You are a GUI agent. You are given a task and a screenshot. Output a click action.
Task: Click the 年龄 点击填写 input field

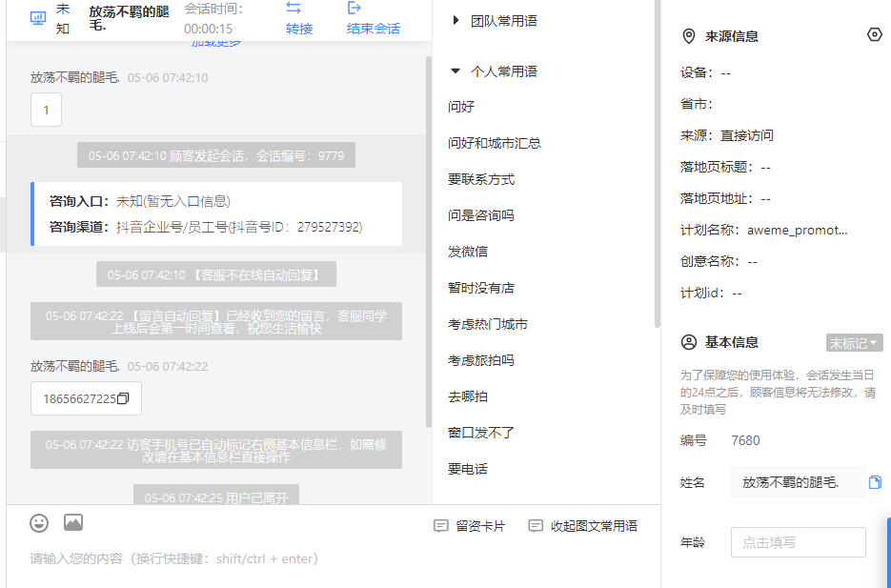point(799,542)
